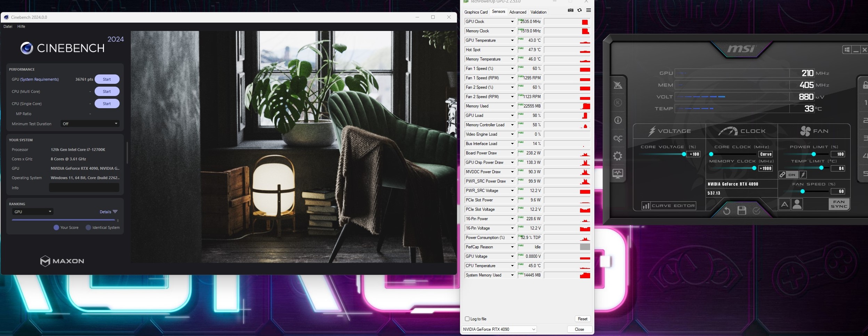Show Afterburner information icon
The image size is (868, 336).
click(x=618, y=120)
